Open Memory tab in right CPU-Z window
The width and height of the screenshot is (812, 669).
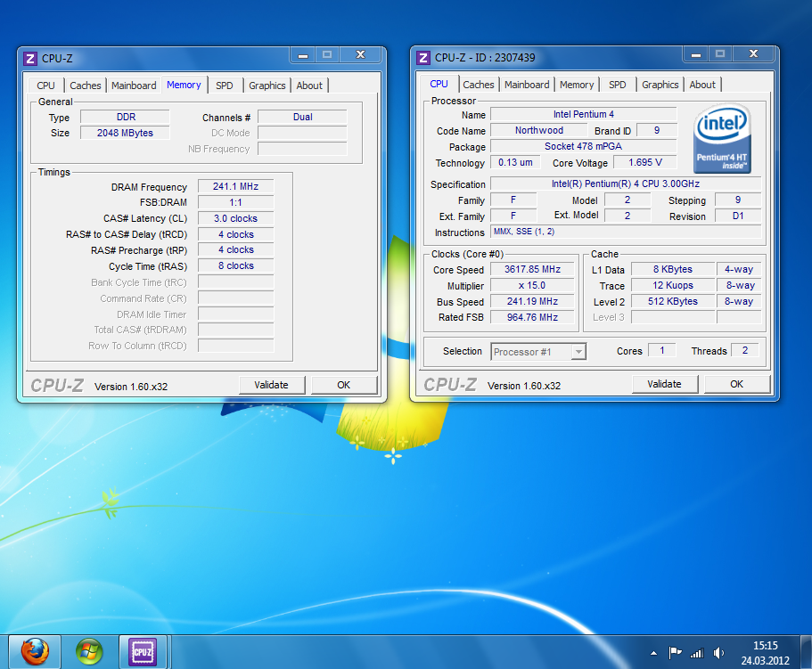577,85
